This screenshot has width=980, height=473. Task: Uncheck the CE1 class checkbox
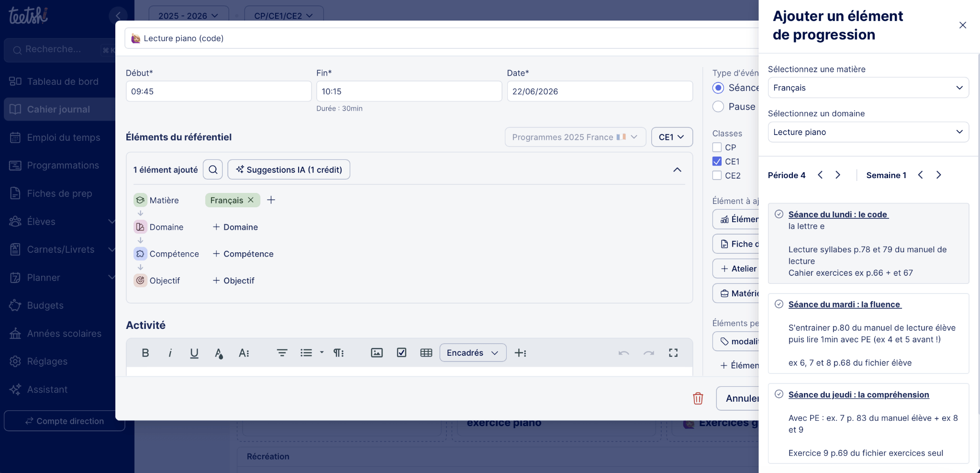(717, 161)
